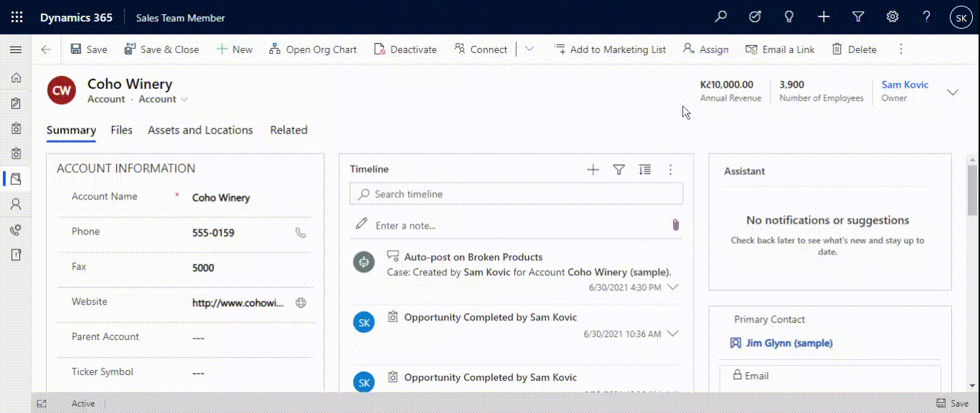The width and height of the screenshot is (980, 413).
Task: Open command bar overflow ellipsis after Delete
Action: [x=901, y=49]
